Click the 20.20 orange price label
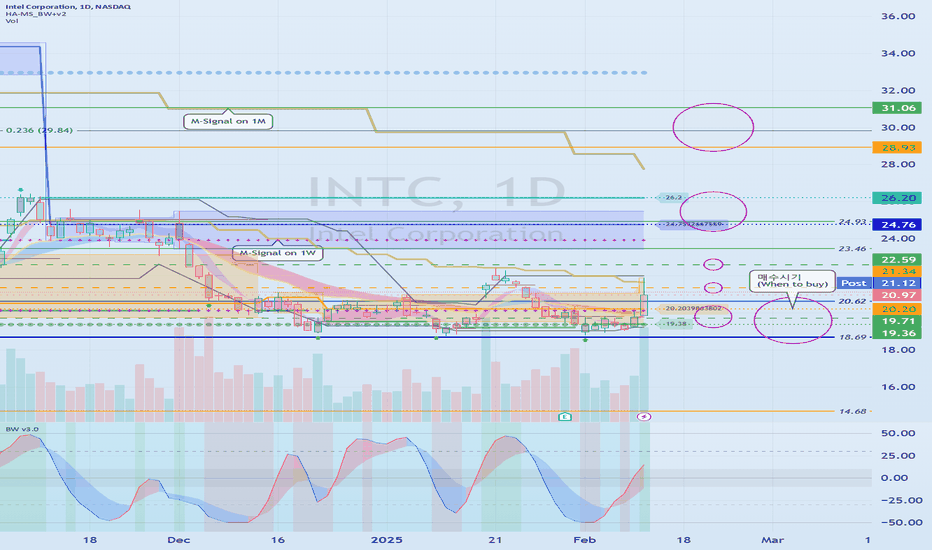Viewport: 932px width, 550px height. coord(897,309)
